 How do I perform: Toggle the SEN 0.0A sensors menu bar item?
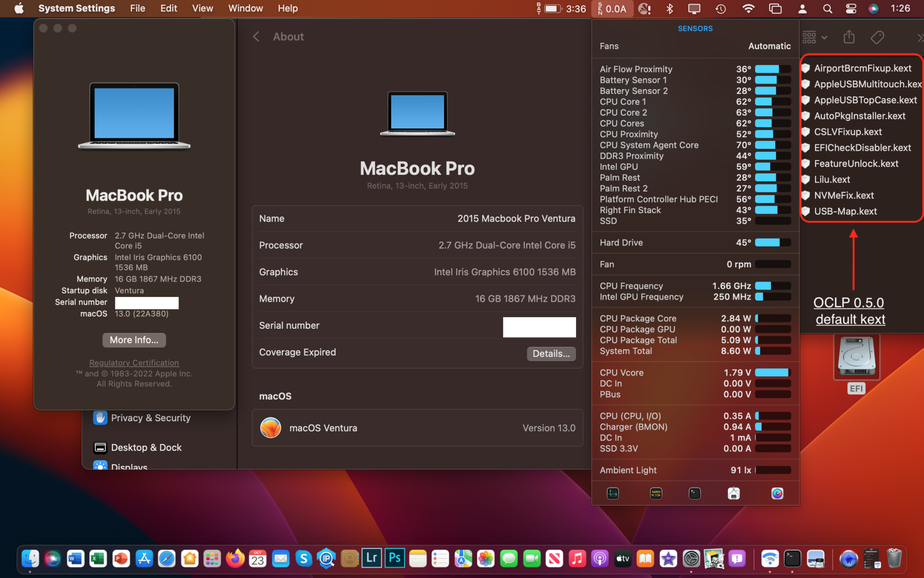[612, 8]
